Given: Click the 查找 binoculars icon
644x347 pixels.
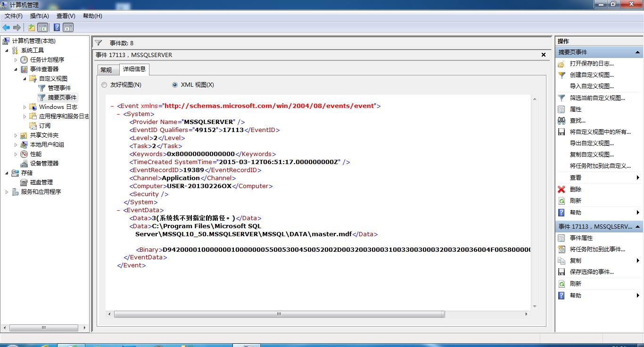Looking at the screenshot, I should pyautogui.click(x=561, y=121).
